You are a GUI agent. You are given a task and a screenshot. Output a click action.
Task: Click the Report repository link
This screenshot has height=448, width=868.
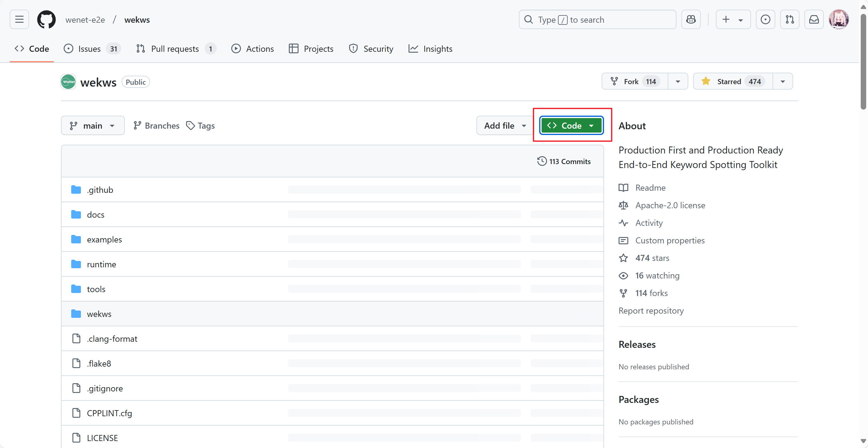click(x=651, y=310)
